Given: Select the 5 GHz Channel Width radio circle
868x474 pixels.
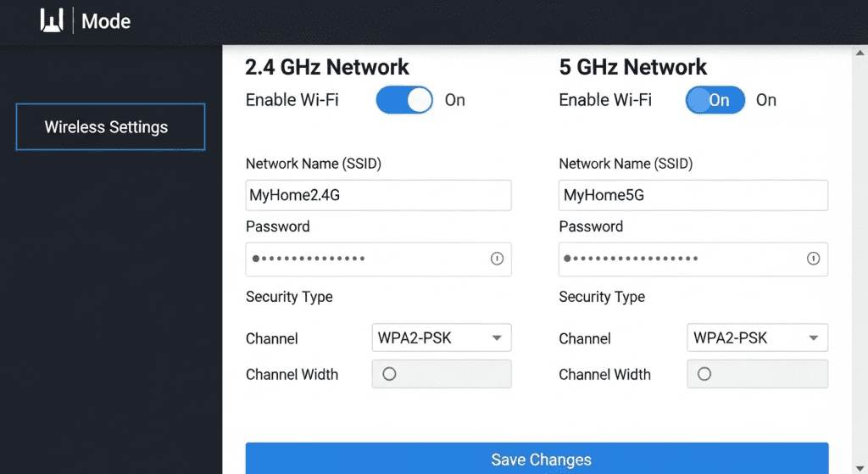Looking at the screenshot, I should click(704, 374).
